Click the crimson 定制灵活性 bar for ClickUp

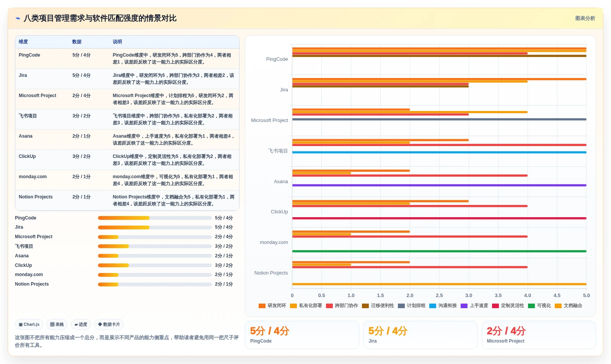[x=439, y=218]
